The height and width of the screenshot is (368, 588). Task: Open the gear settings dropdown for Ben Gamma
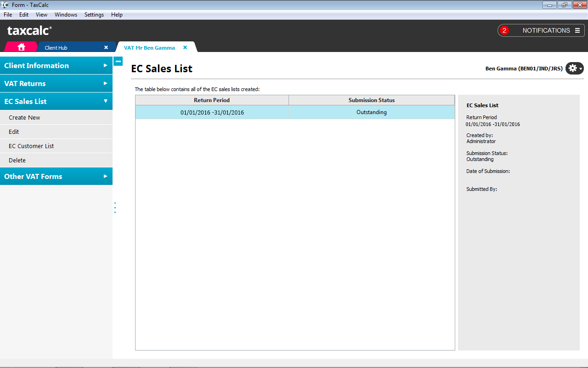tap(574, 68)
